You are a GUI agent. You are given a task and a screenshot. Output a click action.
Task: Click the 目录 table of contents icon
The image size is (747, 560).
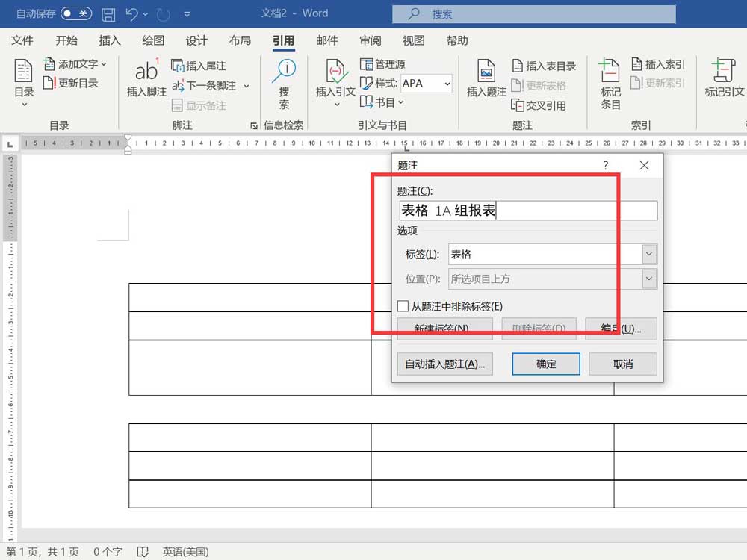[x=23, y=72]
